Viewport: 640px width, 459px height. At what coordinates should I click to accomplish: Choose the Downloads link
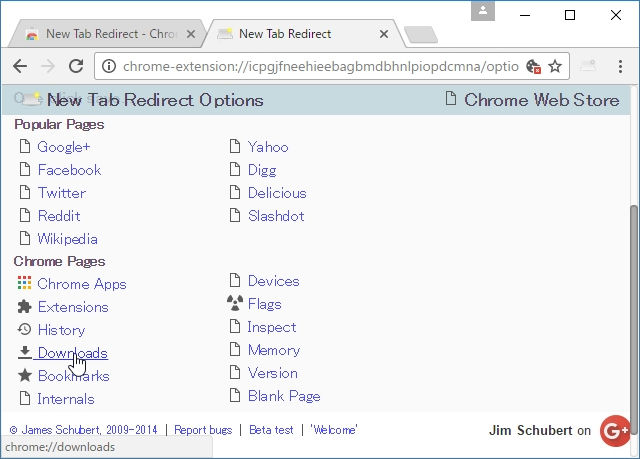click(73, 353)
